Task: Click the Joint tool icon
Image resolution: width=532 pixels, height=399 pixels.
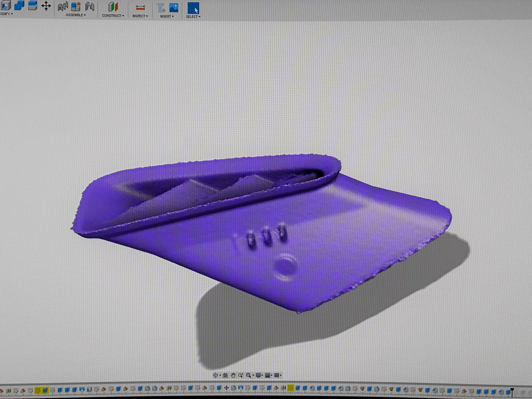Action: [x=63, y=6]
